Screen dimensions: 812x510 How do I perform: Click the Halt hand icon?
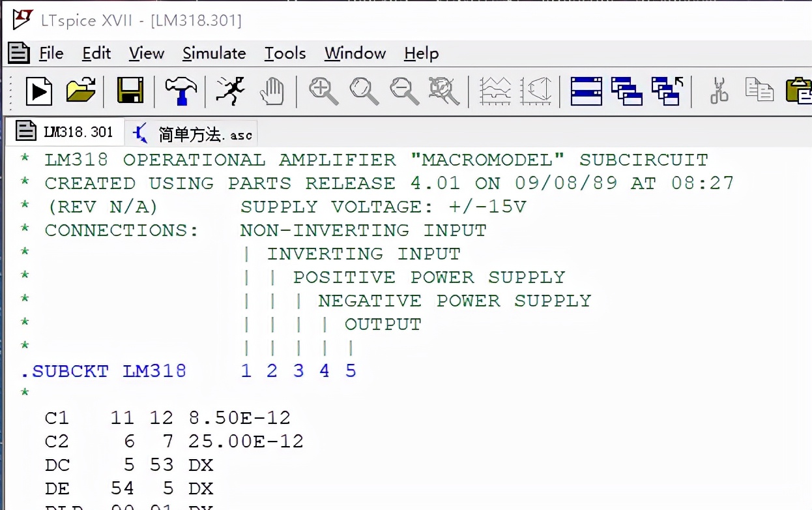tap(272, 91)
